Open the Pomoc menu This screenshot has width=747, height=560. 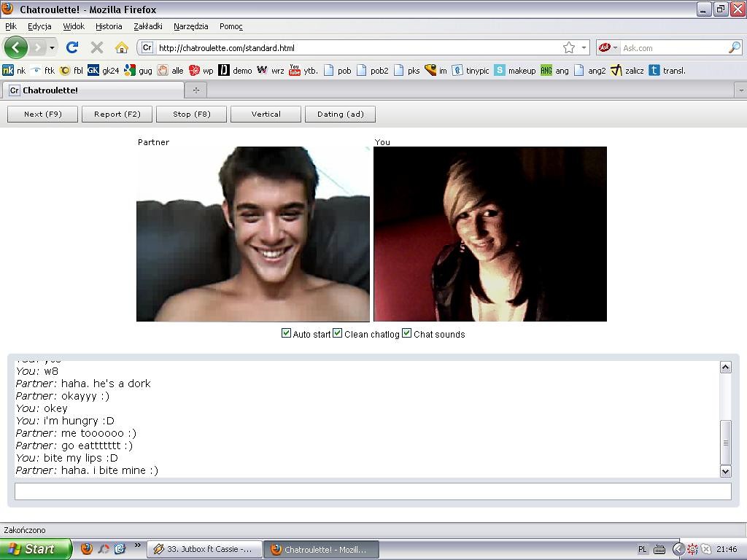pyautogui.click(x=231, y=26)
